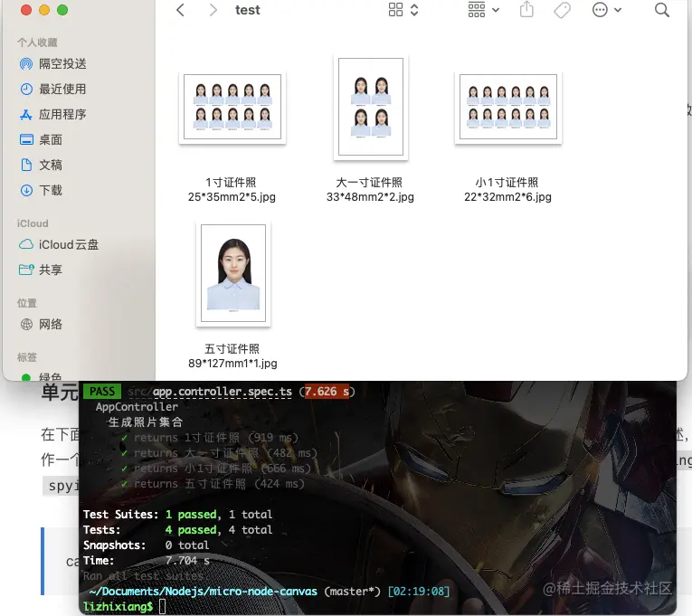Click file name 大一寸证件照 33*48mm2*2.jpg
Screen dimensions: 692x616
[370, 190]
